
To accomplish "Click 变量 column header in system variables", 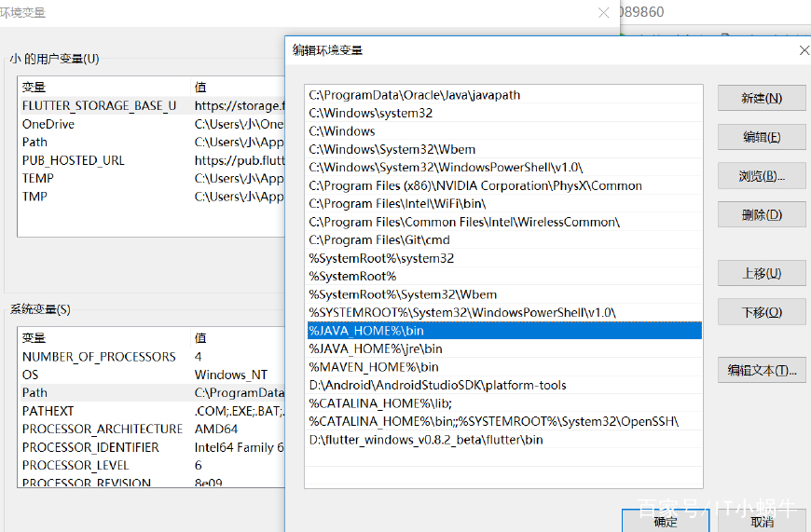I will coord(104,338).
